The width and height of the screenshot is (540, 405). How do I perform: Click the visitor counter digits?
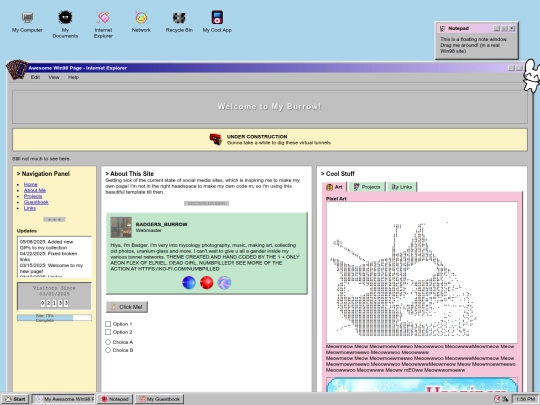click(x=54, y=303)
